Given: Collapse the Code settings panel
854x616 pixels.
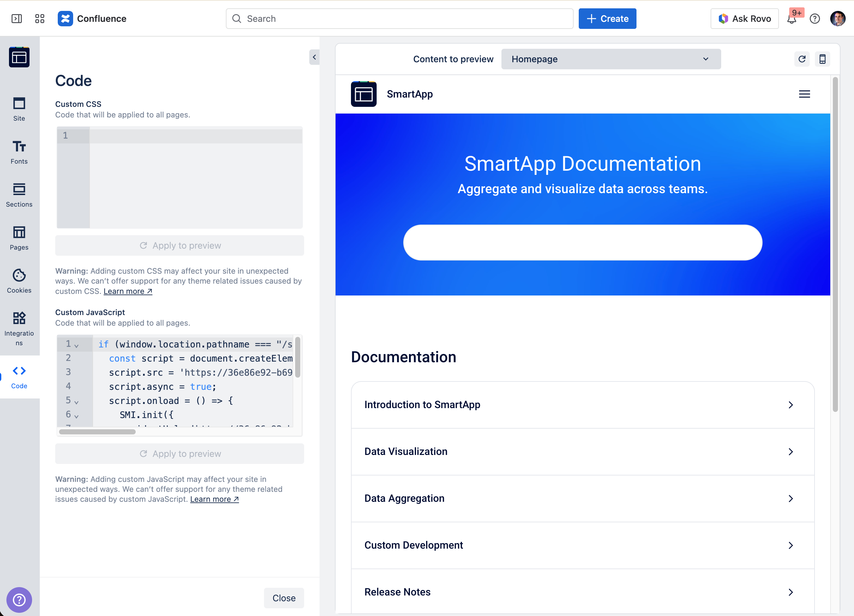Looking at the screenshot, I should pos(314,57).
